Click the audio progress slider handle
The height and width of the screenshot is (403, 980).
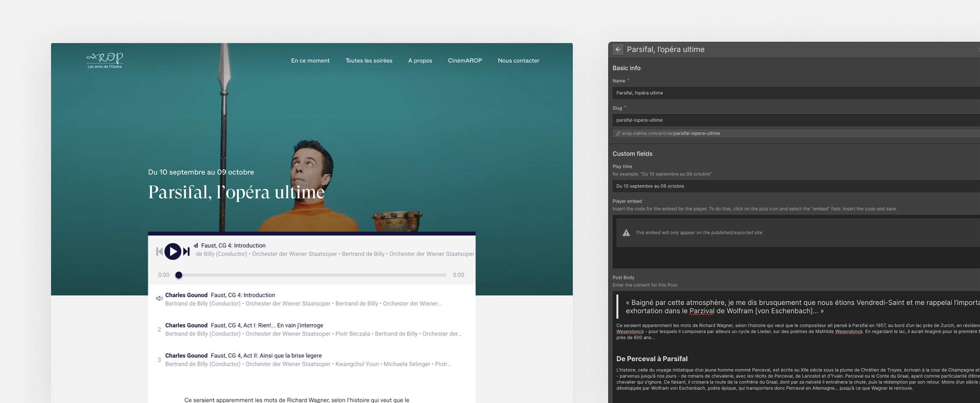[x=179, y=275]
